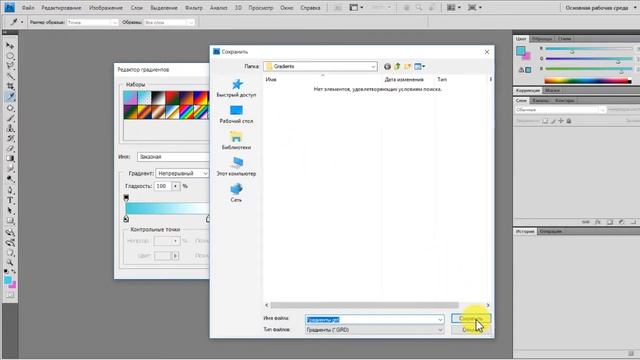Select the Rectangle shape tool
This screenshot has height=360, width=640.
10,221
